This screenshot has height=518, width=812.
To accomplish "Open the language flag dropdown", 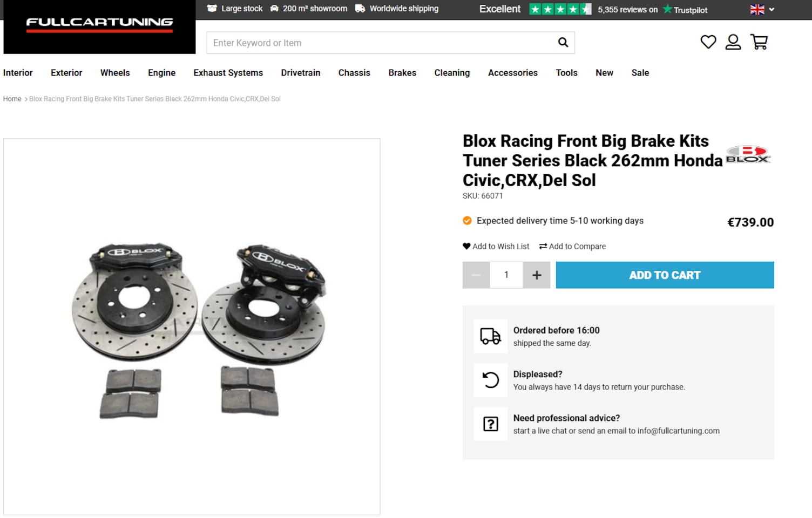I will pyautogui.click(x=762, y=9).
